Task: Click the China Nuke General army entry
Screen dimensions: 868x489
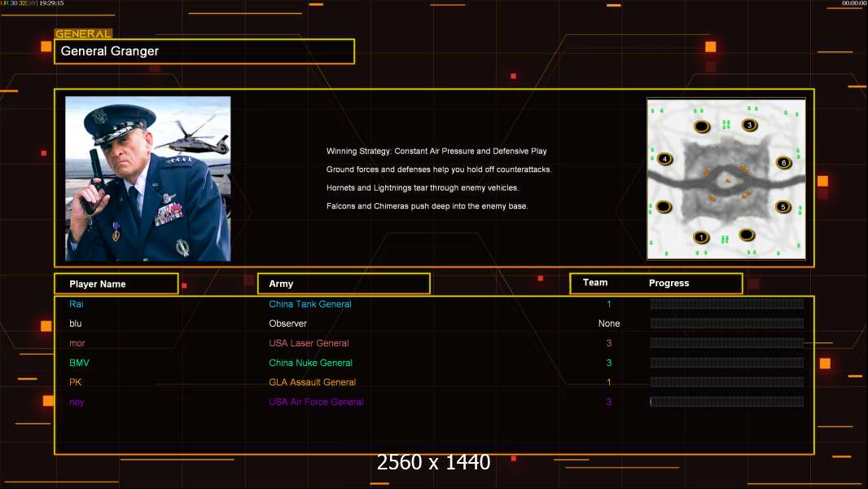Action: click(x=310, y=363)
